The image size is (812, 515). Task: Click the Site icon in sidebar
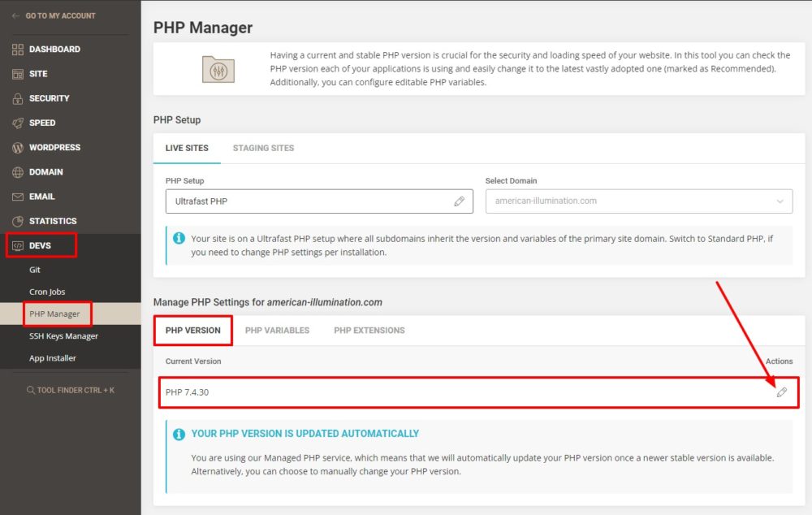[16, 74]
